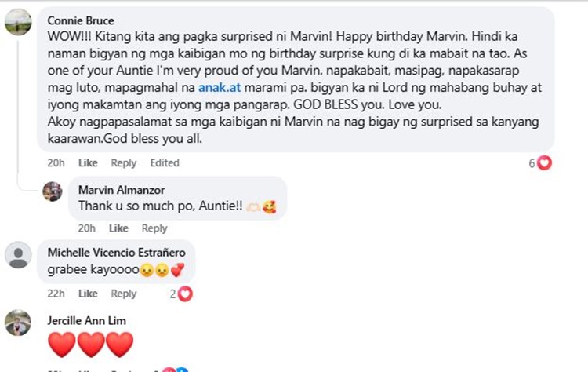Show edit history via Edited label
The image size is (588, 372).
[x=165, y=163]
